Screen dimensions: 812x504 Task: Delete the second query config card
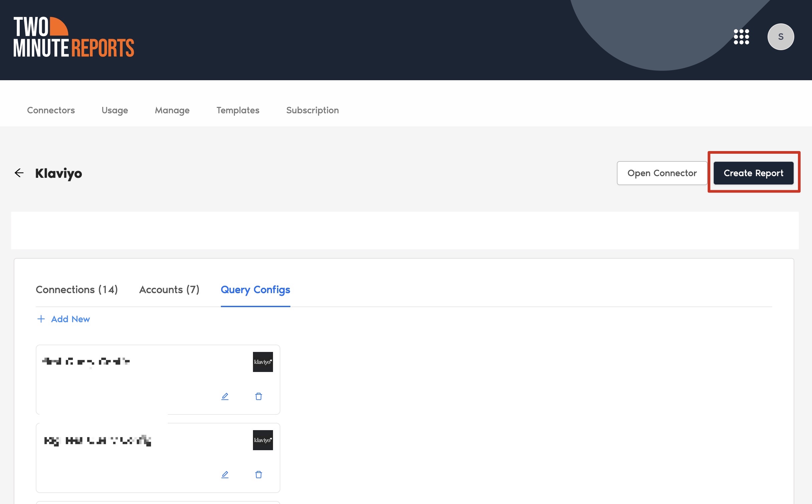259,475
